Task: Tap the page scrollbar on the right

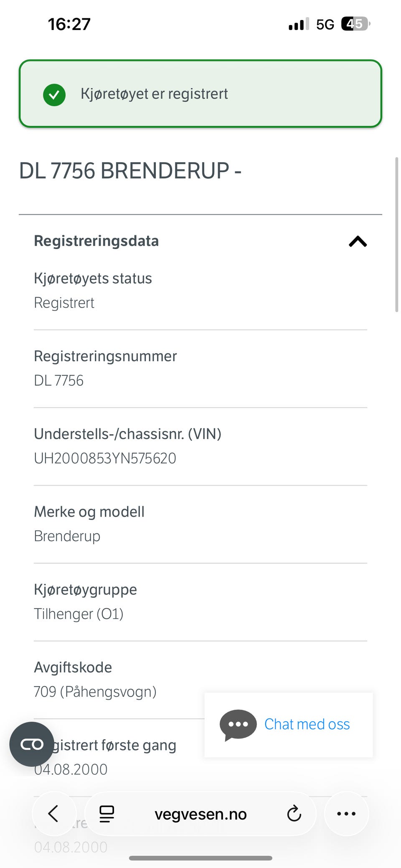Action: 396,234
